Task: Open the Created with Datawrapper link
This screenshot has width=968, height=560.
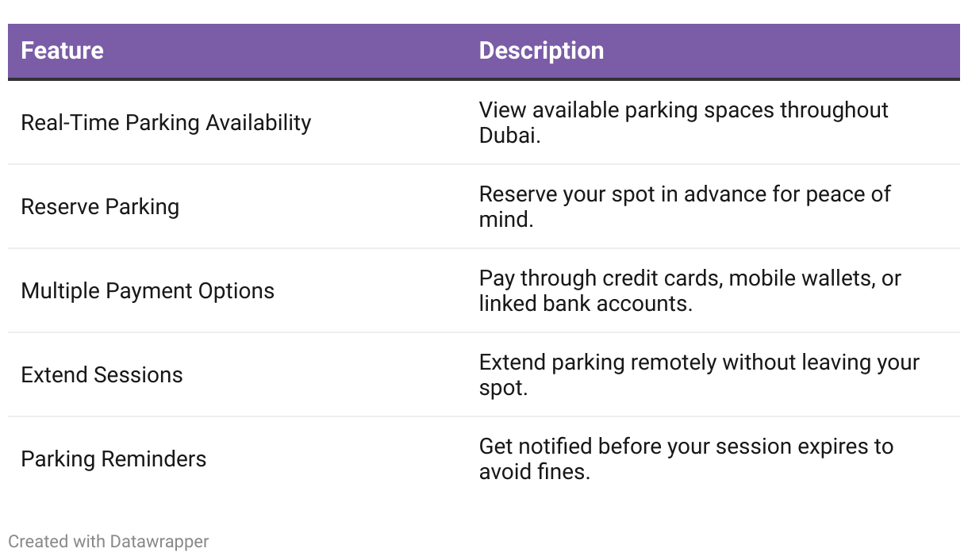Action: 109,542
